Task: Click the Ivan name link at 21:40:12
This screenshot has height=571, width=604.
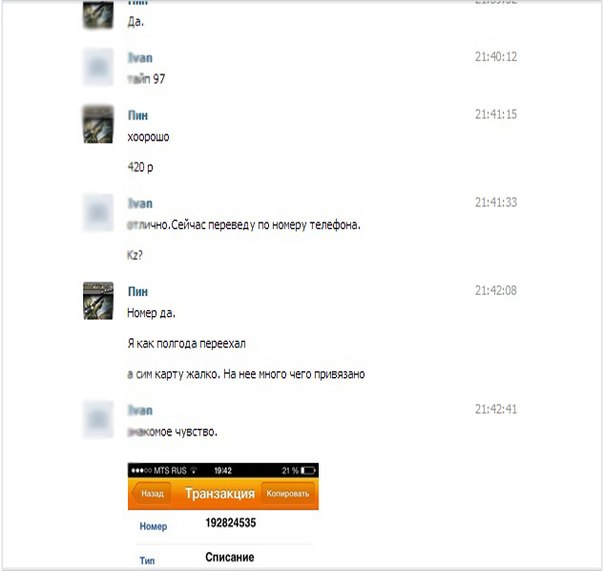Action: [140, 58]
